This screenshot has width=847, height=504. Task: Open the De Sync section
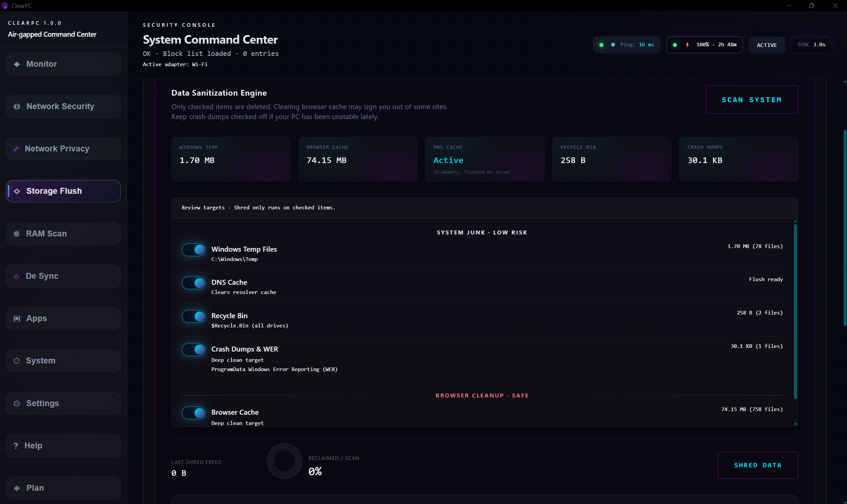coord(63,276)
